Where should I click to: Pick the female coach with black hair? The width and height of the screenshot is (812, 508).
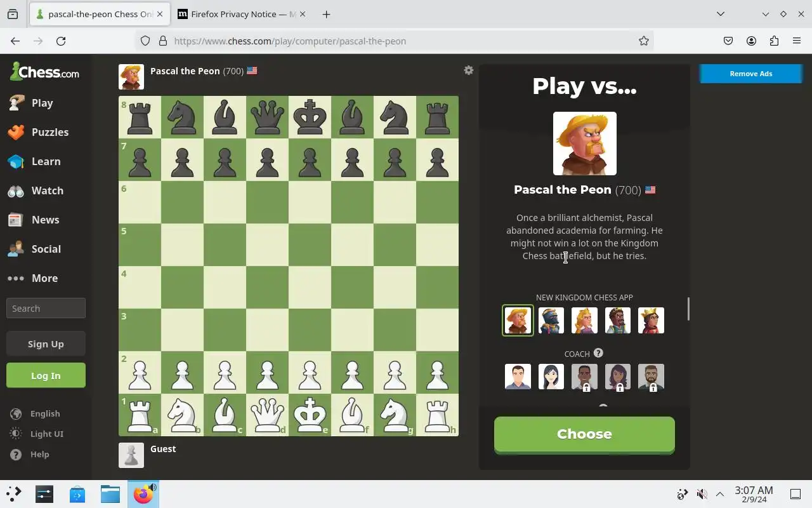[551, 377]
